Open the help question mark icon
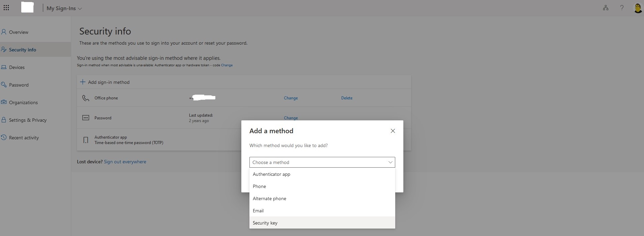The height and width of the screenshot is (236, 644). pos(622,8)
